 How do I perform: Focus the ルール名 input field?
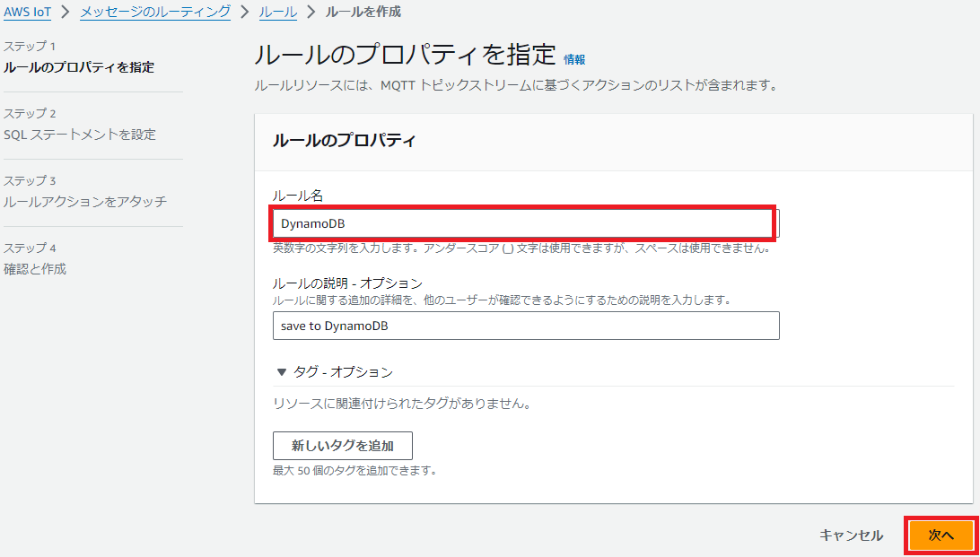pyautogui.click(x=526, y=223)
